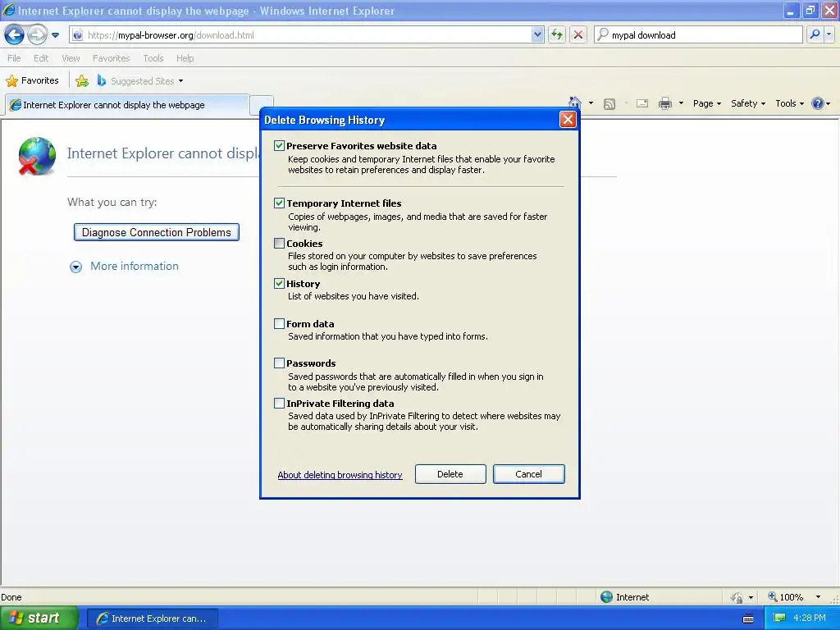Open the Safety command bar menu

(x=748, y=103)
